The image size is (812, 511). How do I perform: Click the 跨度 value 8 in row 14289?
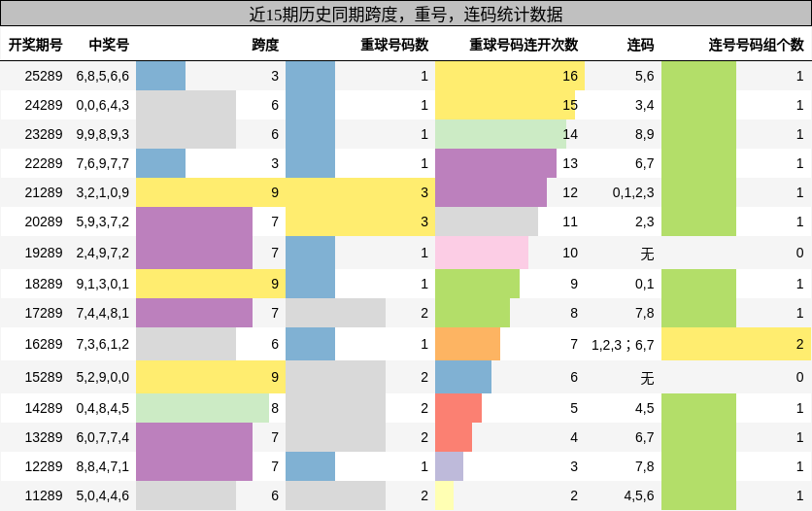[275, 408]
